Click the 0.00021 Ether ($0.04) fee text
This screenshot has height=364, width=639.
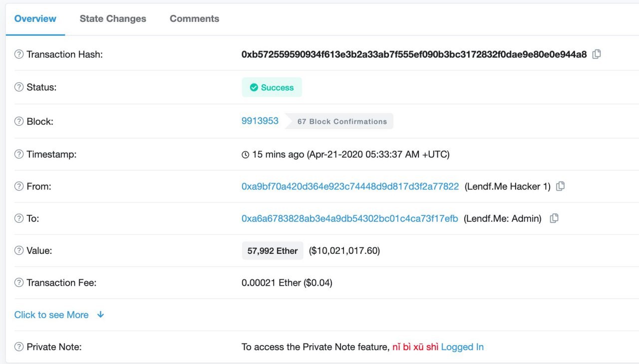(287, 283)
